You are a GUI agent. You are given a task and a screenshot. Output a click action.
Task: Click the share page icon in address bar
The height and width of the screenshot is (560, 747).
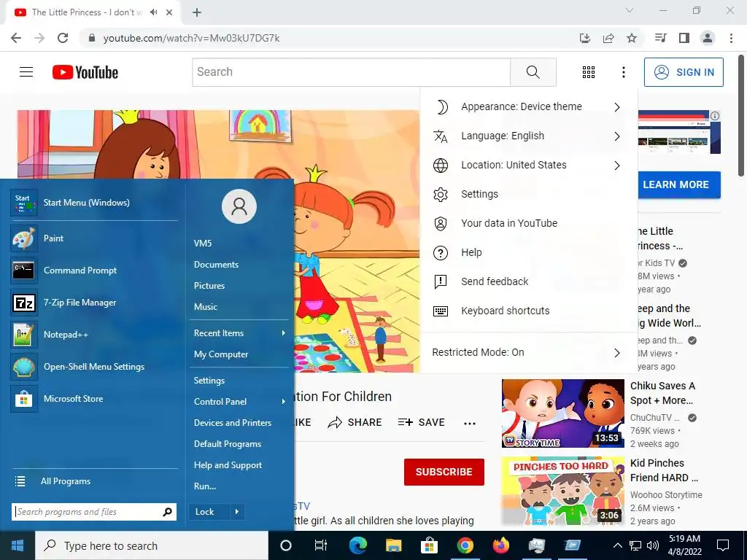click(x=608, y=38)
